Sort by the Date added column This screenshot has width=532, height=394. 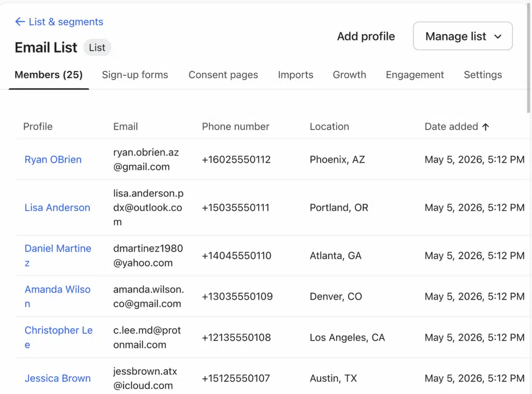pos(451,127)
